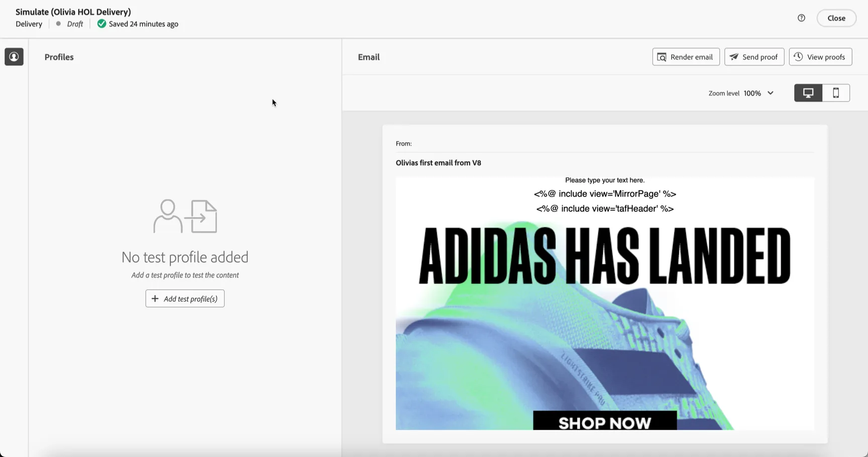Click the tafHeader include text
The height and width of the screenshot is (457, 868).
pos(605,209)
